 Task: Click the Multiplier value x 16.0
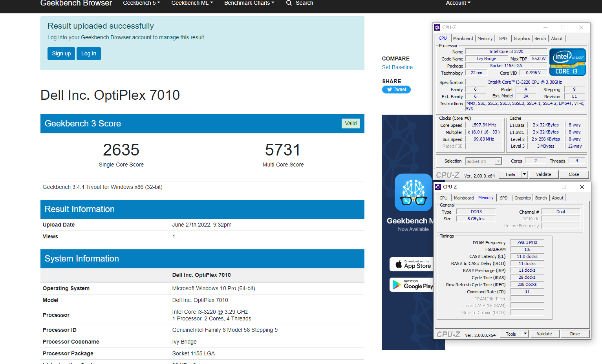(x=484, y=132)
